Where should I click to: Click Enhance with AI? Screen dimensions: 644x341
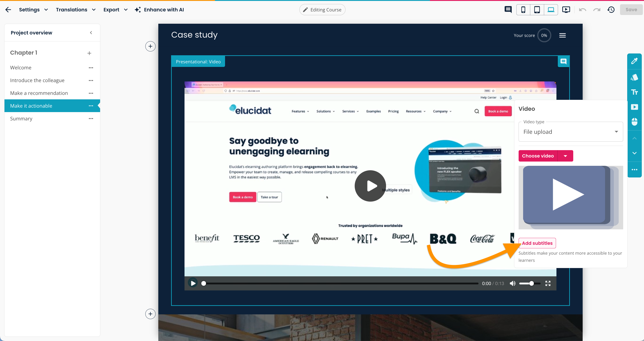click(159, 10)
